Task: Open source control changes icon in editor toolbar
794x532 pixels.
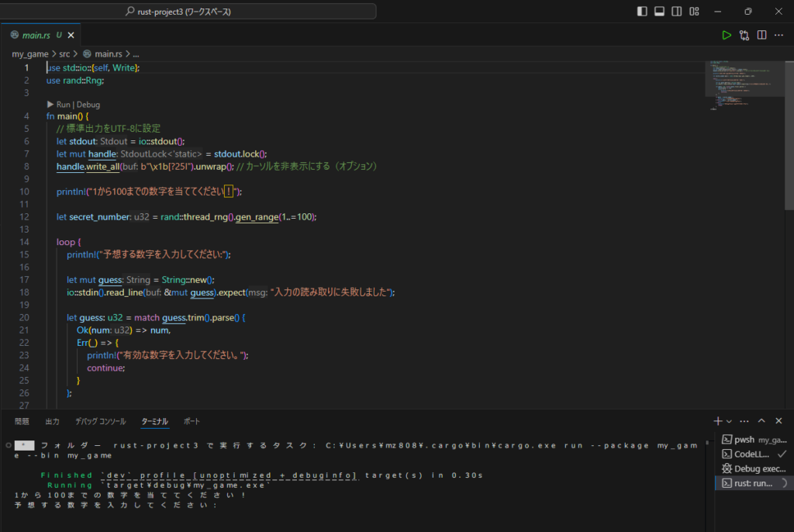Action: pos(744,35)
